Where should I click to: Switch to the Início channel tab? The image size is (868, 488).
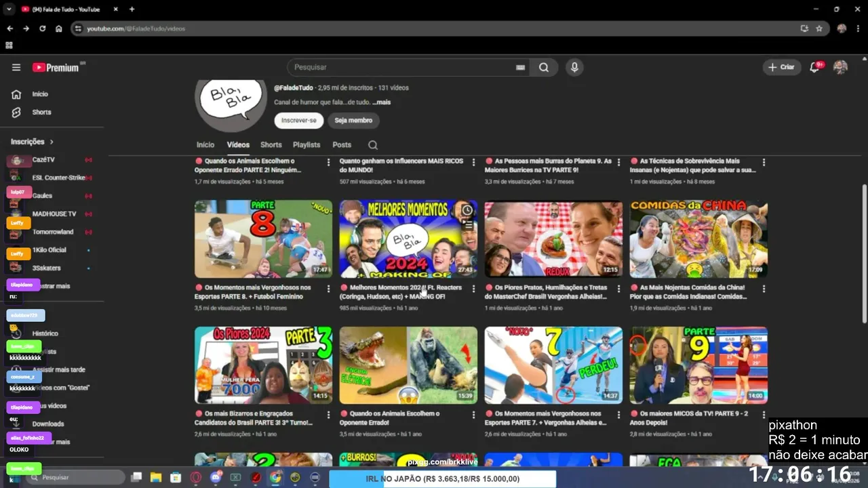[x=205, y=145]
